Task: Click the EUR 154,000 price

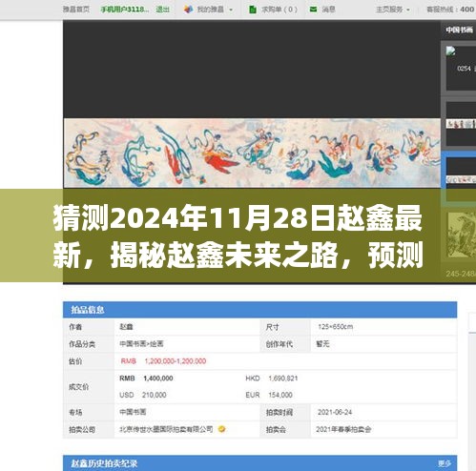Action: 269,395
